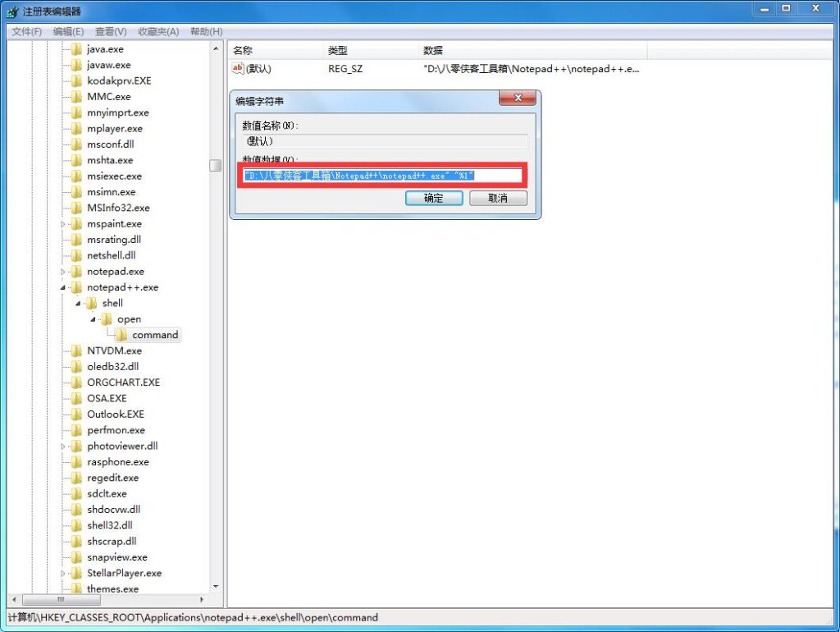This screenshot has height=632, width=840.
Task: Select the mnyimprt.exe folder icon
Action: [76, 112]
